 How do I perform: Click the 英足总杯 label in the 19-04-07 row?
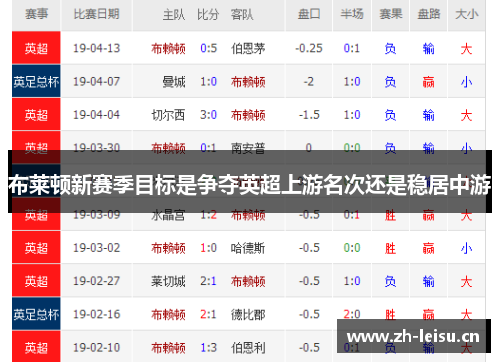point(36,81)
